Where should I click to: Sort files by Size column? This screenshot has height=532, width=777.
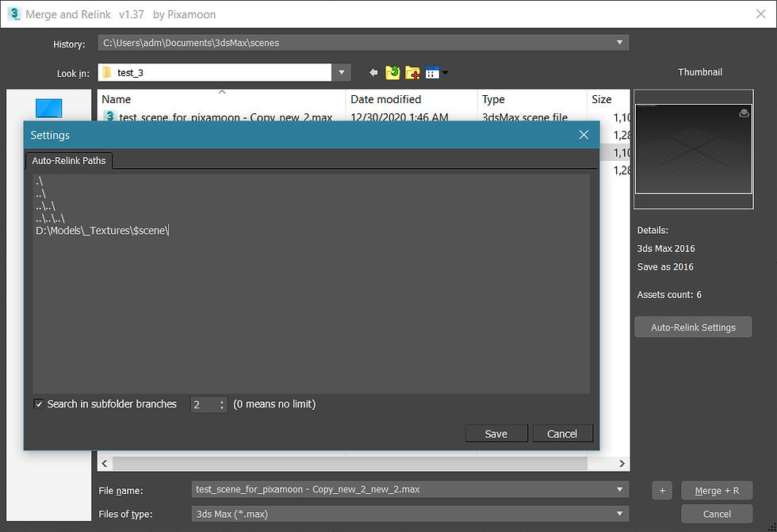(608, 99)
